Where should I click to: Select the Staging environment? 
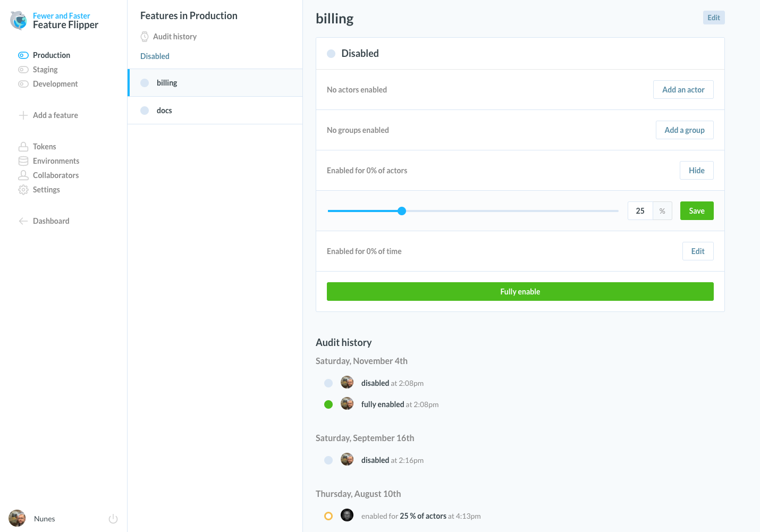pyautogui.click(x=45, y=69)
